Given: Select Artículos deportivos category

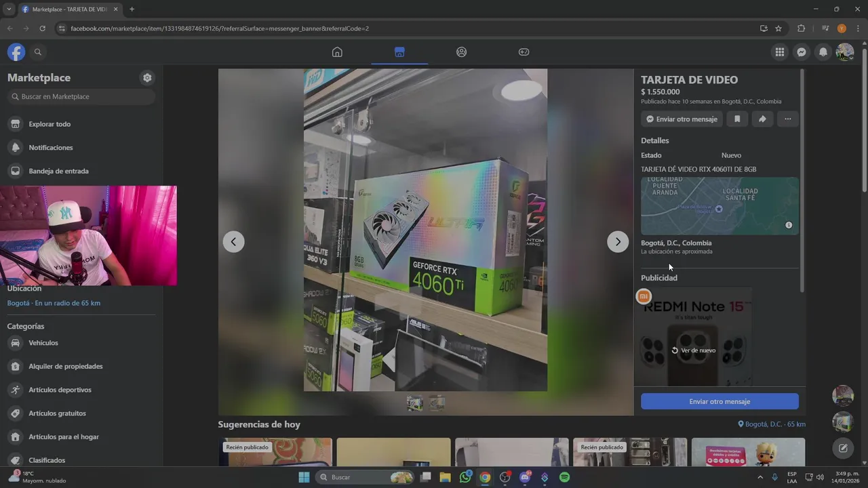Looking at the screenshot, I should tap(81, 390).
